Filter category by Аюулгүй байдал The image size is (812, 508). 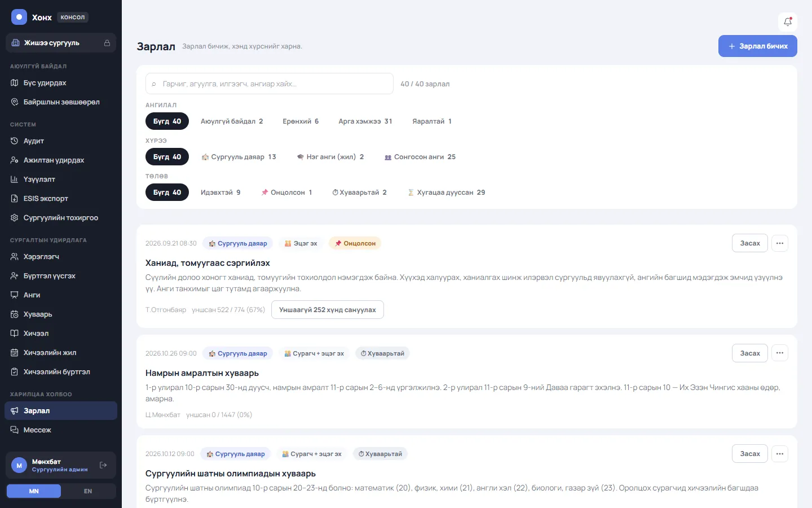[232, 121]
